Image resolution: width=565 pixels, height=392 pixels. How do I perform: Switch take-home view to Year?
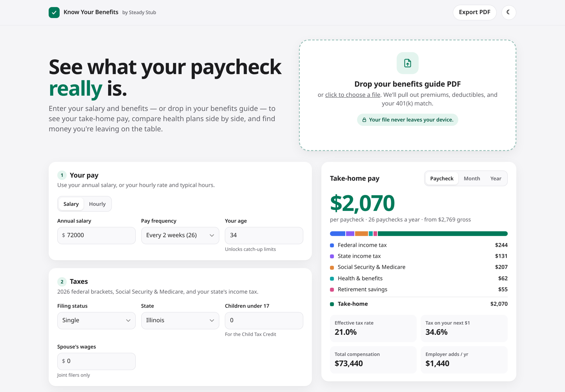(x=496, y=178)
